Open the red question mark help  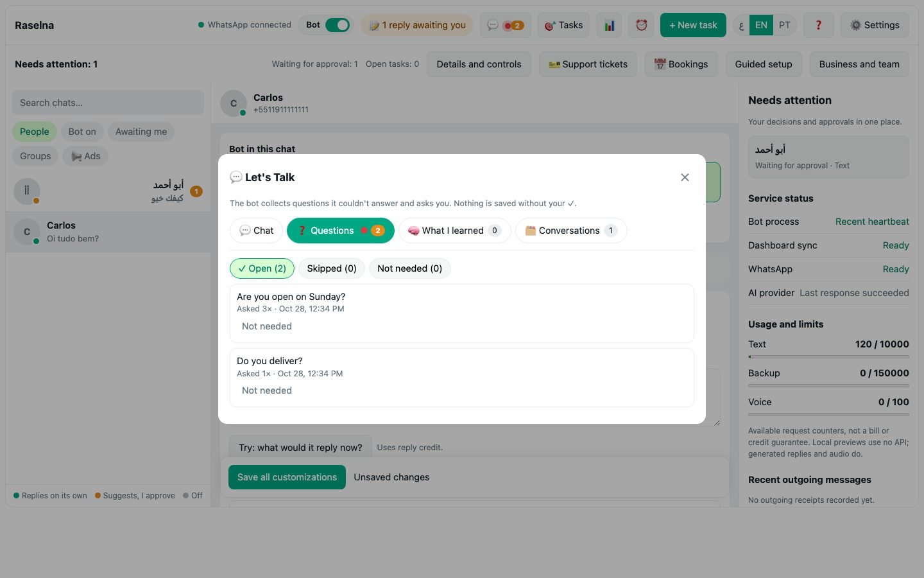pos(818,25)
